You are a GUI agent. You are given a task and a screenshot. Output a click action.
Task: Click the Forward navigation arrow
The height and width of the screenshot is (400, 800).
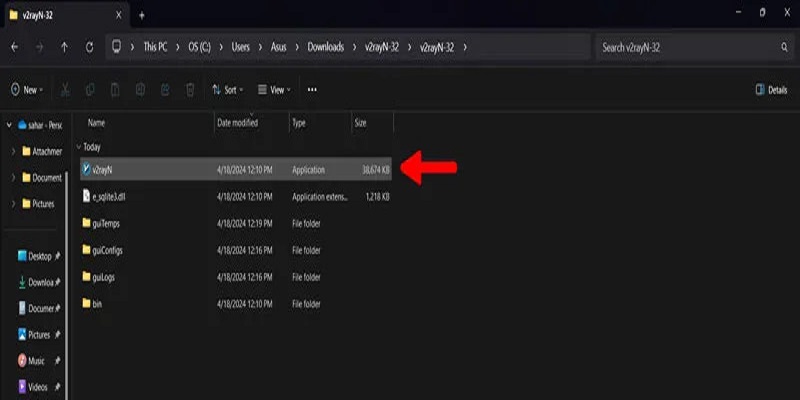click(39, 47)
